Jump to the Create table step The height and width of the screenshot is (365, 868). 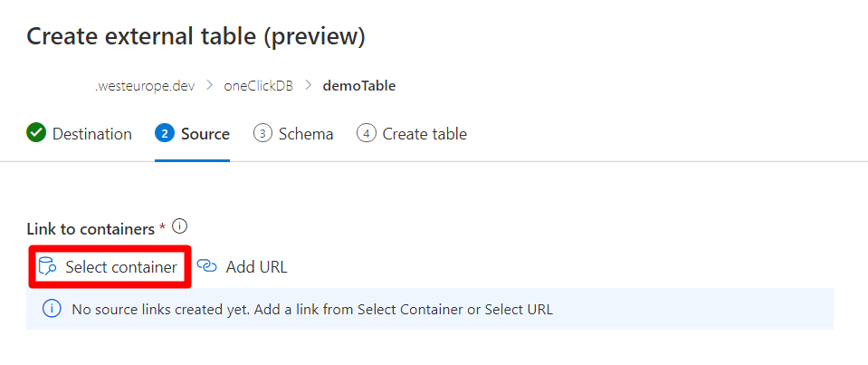point(424,134)
